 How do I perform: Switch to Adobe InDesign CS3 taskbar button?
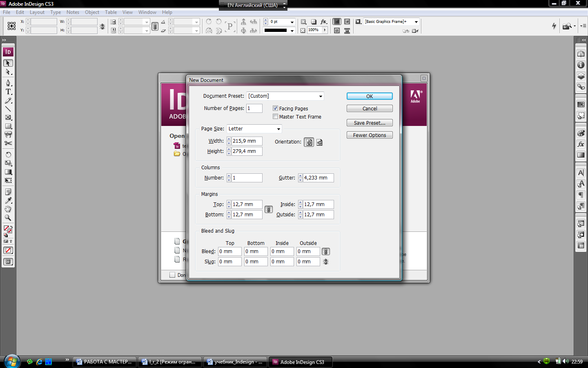pyautogui.click(x=301, y=362)
